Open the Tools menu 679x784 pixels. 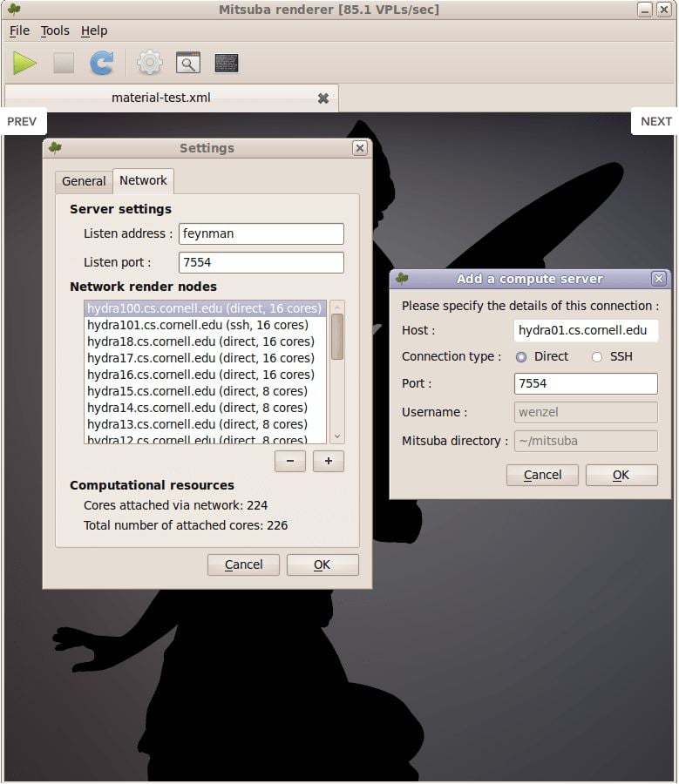55,31
